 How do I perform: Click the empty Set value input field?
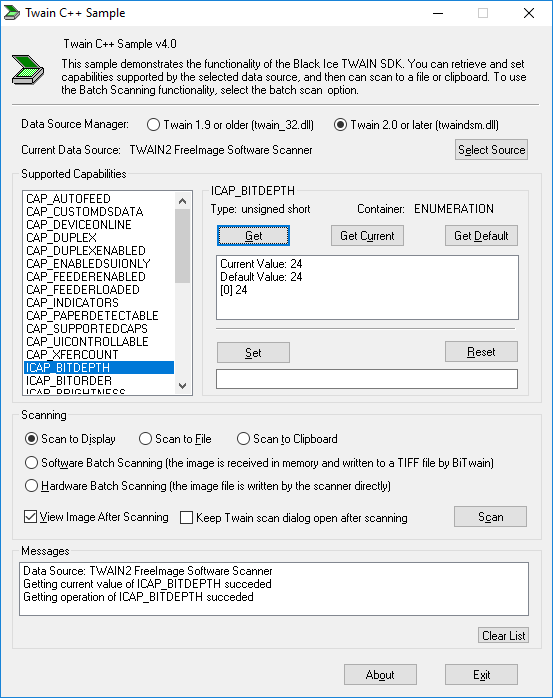[x=367, y=379]
